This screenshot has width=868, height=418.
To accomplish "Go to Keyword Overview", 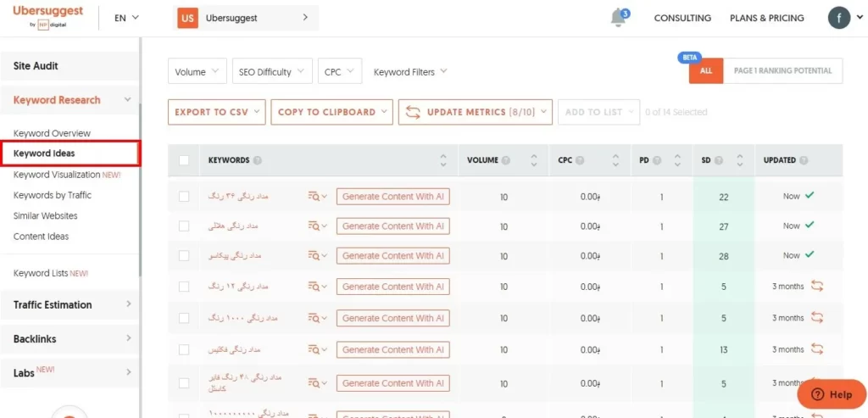I will point(52,133).
